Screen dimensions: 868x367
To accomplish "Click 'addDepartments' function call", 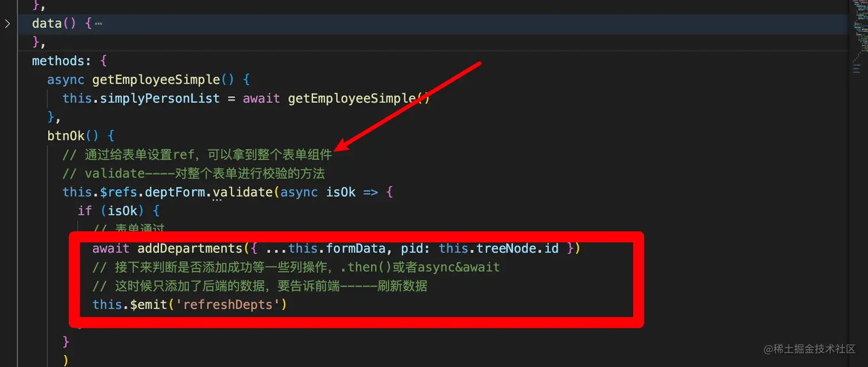I will coord(190,248).
